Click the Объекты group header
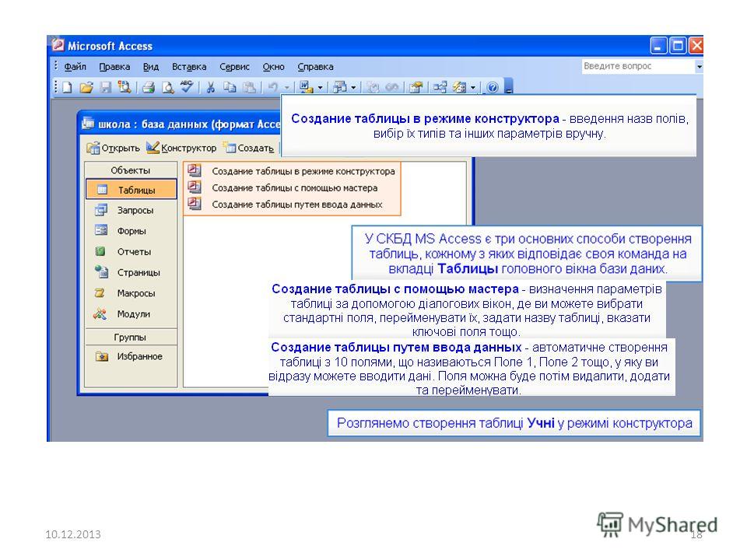 point(131,170)
